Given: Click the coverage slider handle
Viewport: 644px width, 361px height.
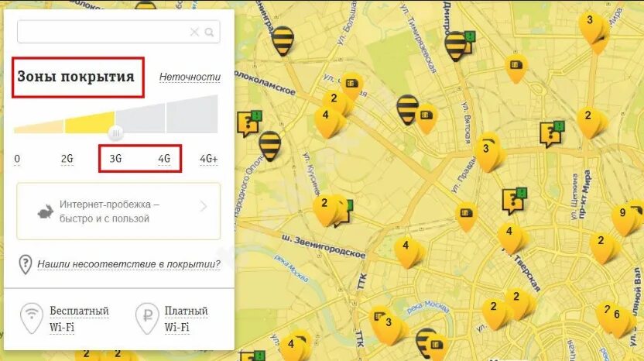Looking at the screenshot, I should point(116,132).
